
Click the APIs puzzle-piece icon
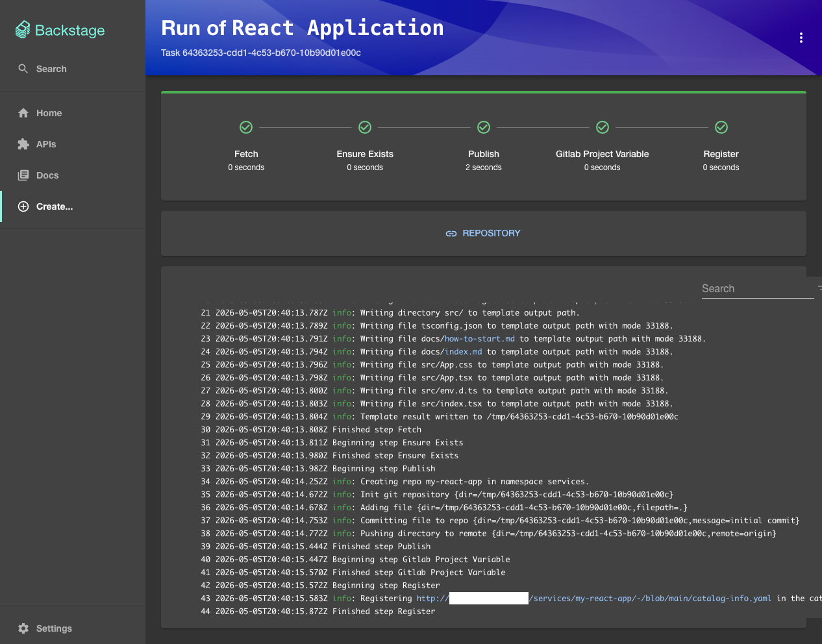click(23, 144)
